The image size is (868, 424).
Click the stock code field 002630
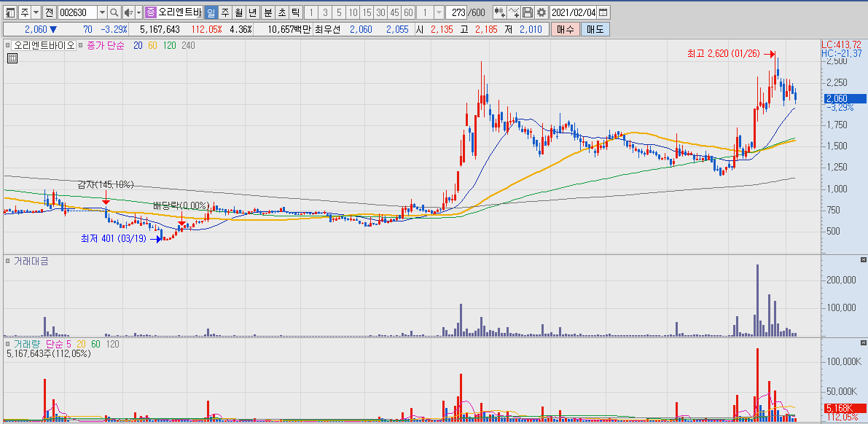[77, 12]
